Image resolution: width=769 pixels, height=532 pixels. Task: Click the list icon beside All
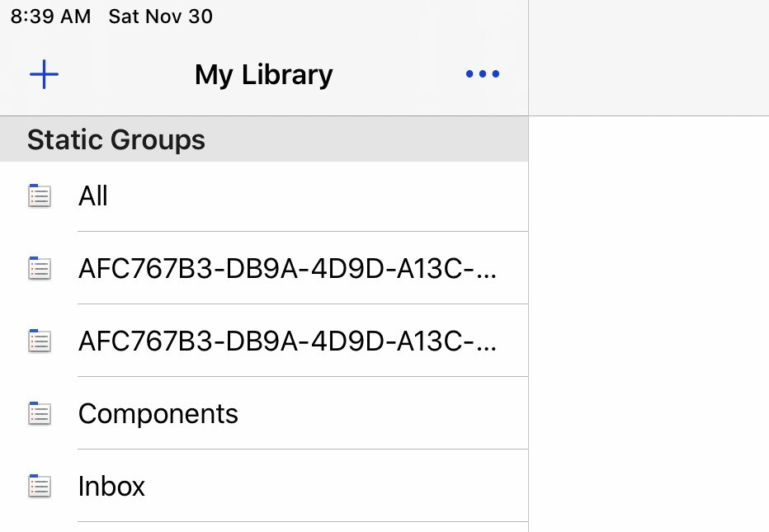coord(40,196)
